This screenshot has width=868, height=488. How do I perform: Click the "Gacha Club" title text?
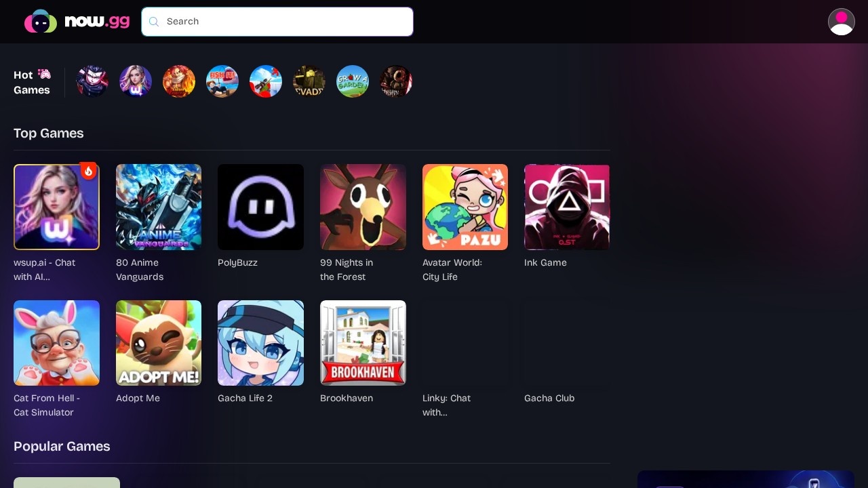point(549,398)
